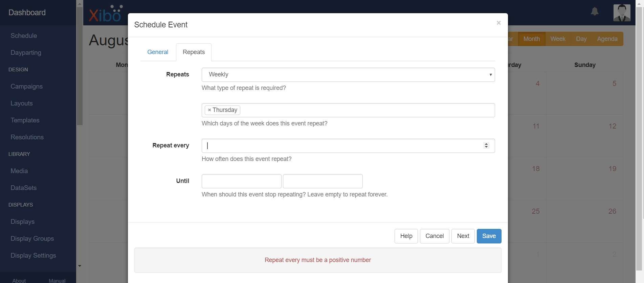Open the user avatar menu

pos(622,13)
